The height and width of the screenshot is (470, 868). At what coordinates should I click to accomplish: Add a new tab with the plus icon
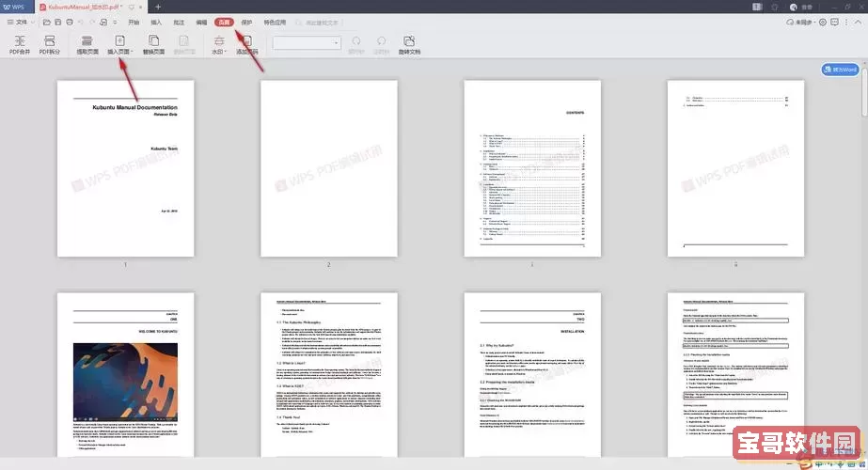click(x=158, y=7)
